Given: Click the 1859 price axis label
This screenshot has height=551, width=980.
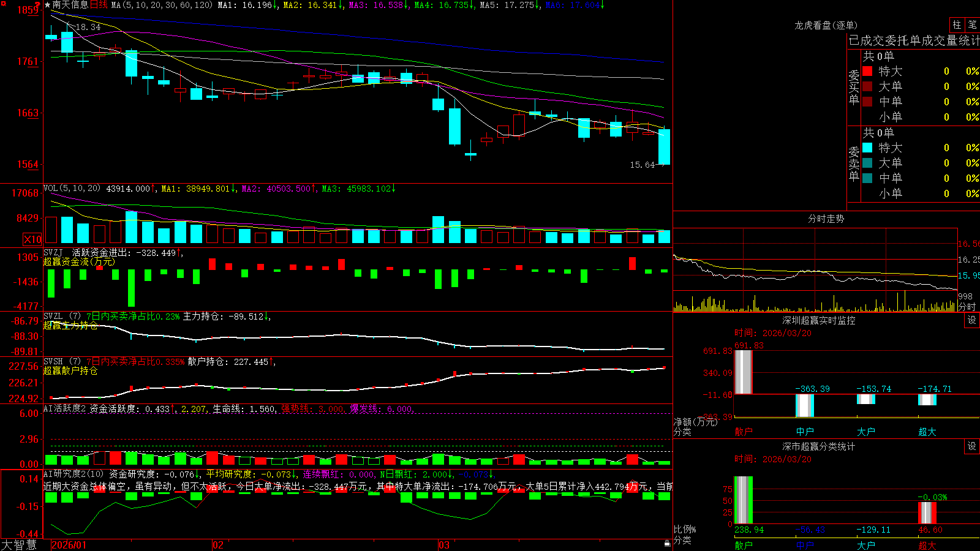Looking at the screenshot, I should (28, 10).
